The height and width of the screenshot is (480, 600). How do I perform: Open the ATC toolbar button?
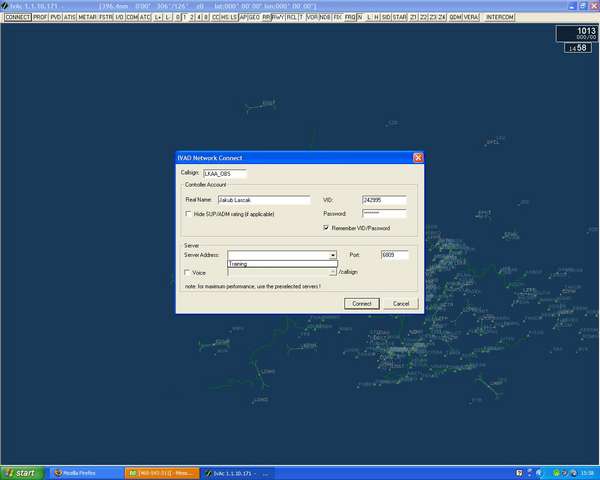[145, 17]
